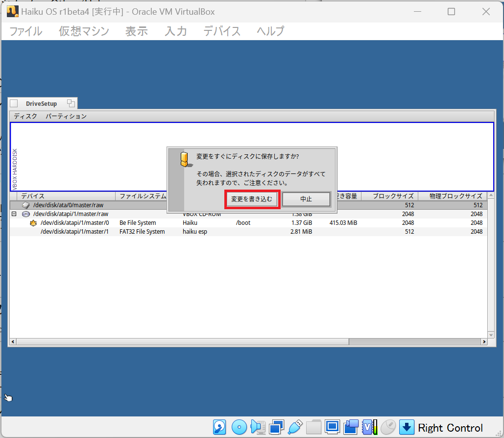
Task: Open the display settings indicator icon
Action: tap(332, 427)
